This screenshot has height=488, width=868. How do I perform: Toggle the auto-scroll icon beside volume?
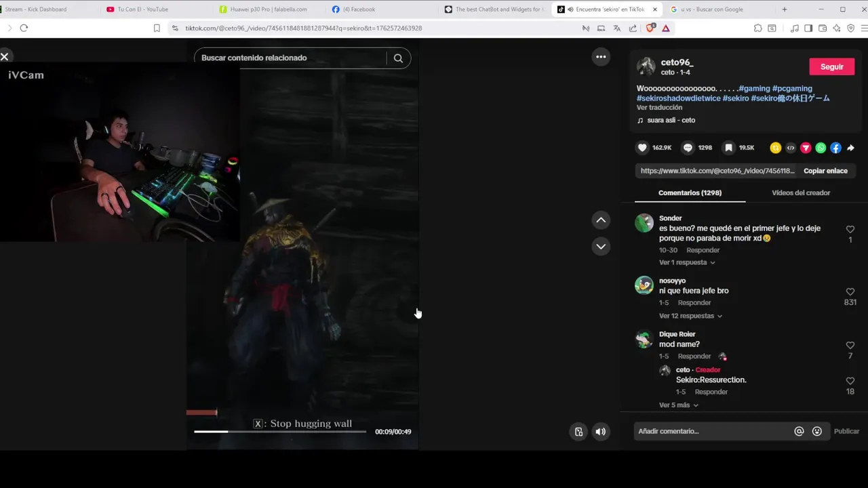tap(578, 432)
